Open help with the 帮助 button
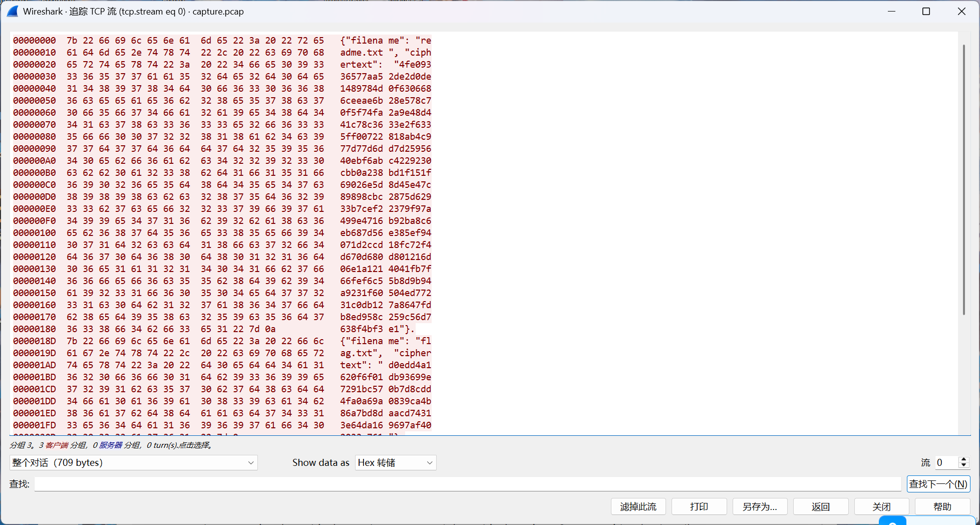Screen dimensions: 980x525 (942, 506)
